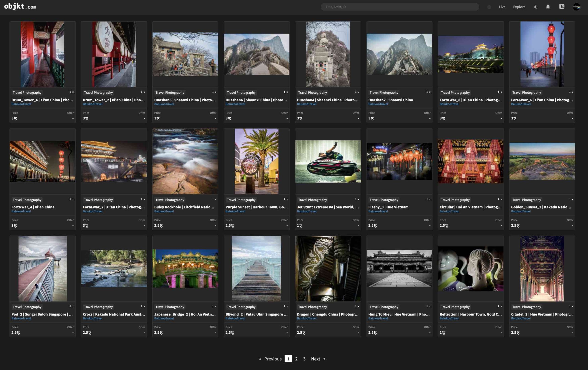Go to page 2 of results
Viewport: 588px width, 370px height.
click(x=296, y=359)
